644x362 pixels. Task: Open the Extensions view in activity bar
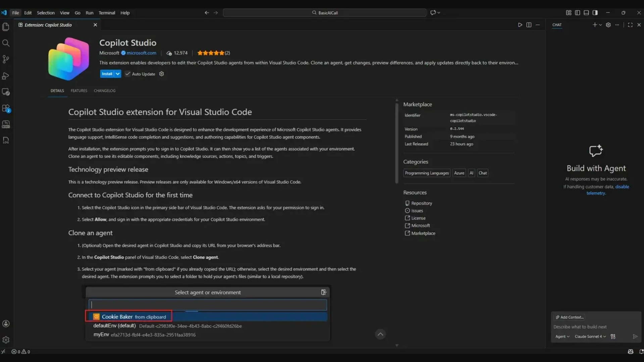click(x=6, y=108)
